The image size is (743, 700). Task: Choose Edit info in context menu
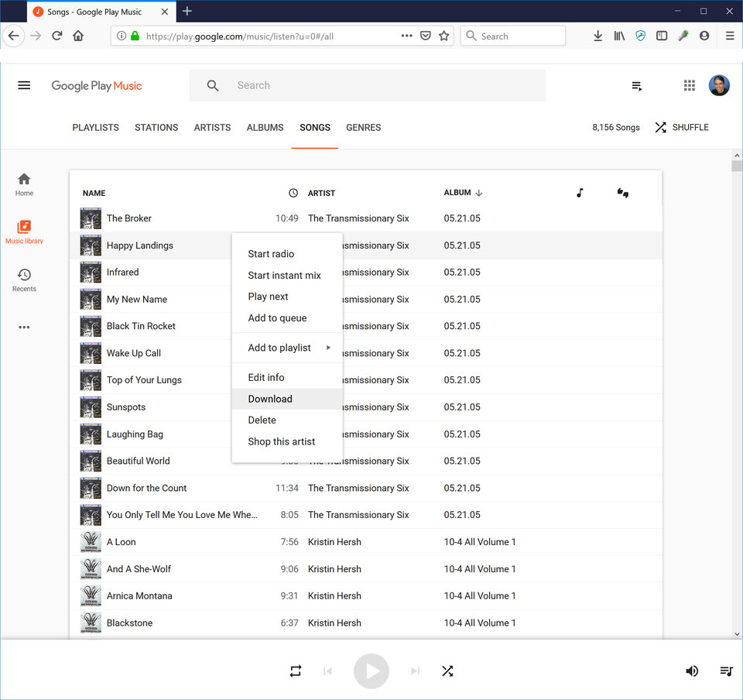[x=287, y=378]
